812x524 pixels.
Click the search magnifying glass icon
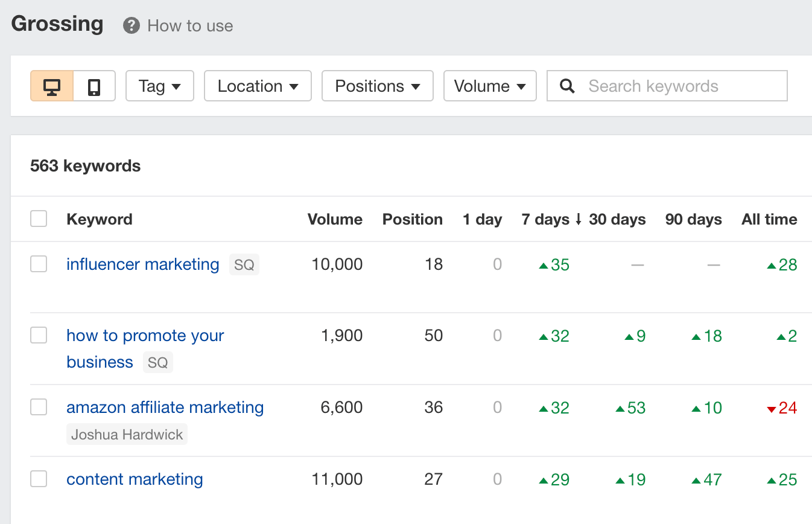pyautogui.click(x=567, y=86)
